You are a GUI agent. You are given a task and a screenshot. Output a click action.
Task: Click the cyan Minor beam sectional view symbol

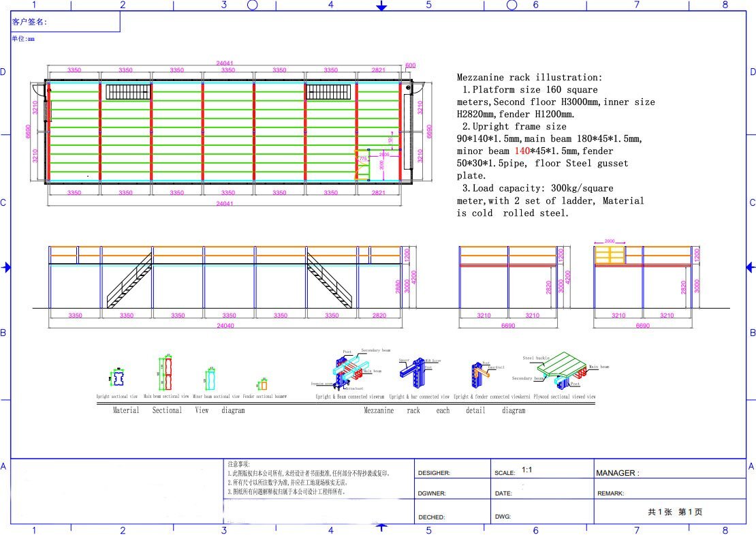pyautogui.click(x=210, y=378)
